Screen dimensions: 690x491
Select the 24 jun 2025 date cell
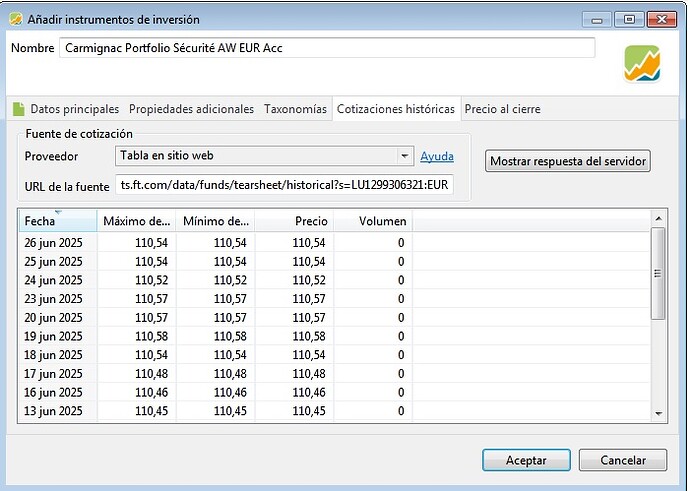[53, 280]
